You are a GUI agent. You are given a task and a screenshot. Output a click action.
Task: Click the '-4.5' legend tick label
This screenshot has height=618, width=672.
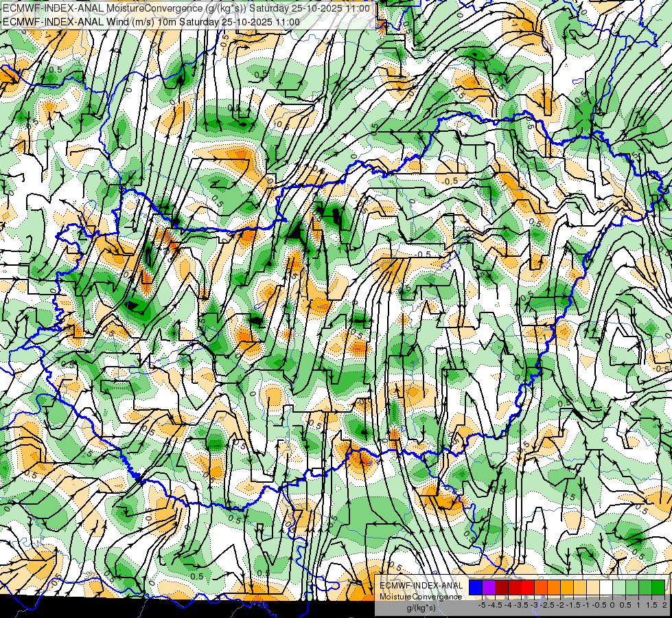[495, 605]
